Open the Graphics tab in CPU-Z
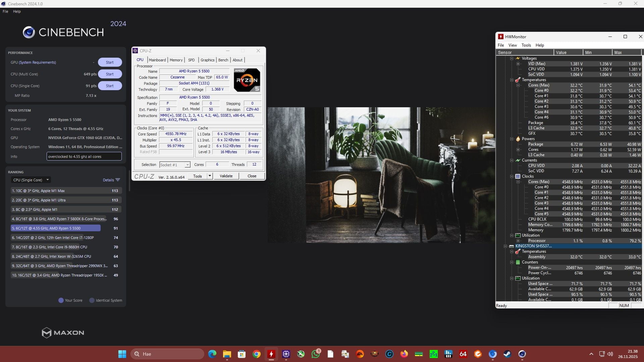The image size is (644, 362). (207, 60)
